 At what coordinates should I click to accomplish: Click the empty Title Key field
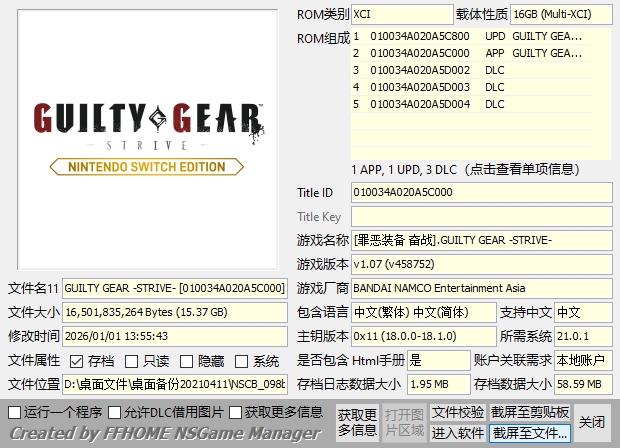coord(482,217)
